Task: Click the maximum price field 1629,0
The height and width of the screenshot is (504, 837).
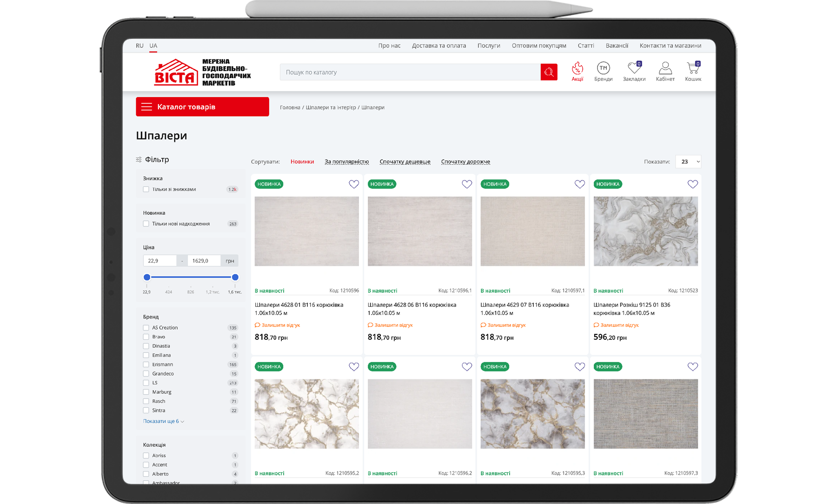Action: (204, 261)
